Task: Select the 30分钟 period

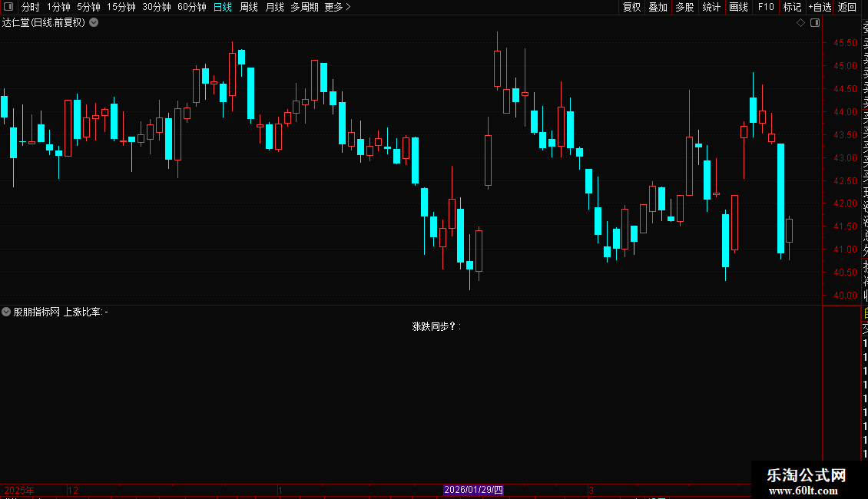Action: 157,7
